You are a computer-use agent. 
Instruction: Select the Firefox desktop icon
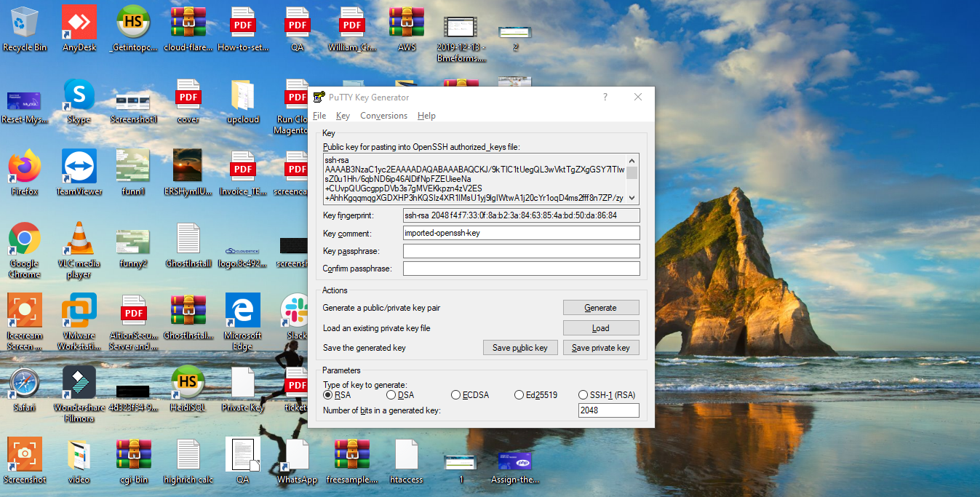pyautogui.click(x=25, y=167)
